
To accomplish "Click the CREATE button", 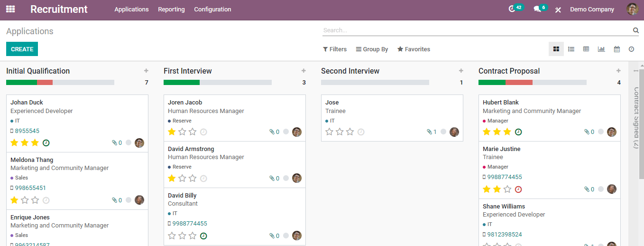I will (22, 49).
